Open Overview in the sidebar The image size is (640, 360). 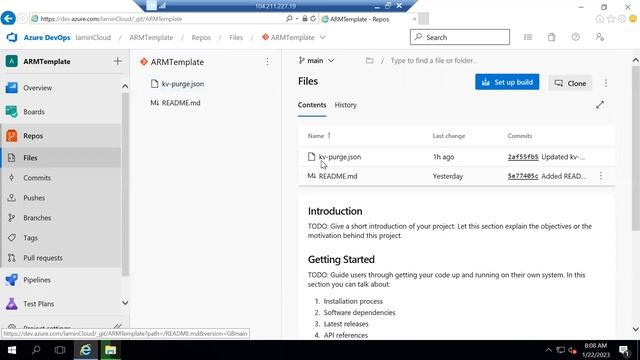(38, 88)
